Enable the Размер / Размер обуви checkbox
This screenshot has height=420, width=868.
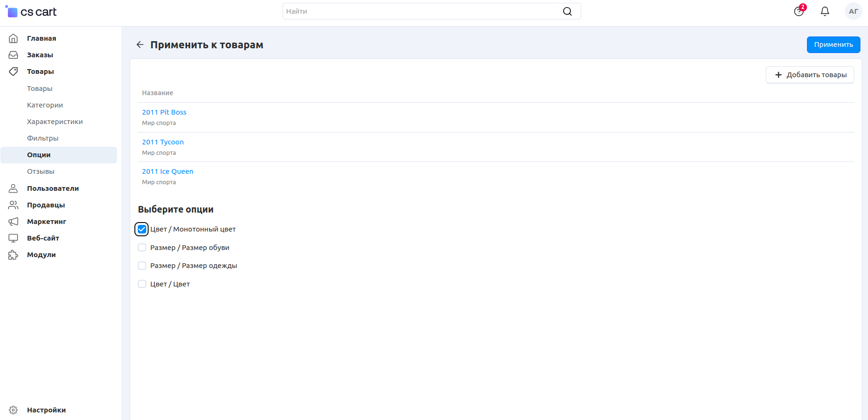[142, 248]
